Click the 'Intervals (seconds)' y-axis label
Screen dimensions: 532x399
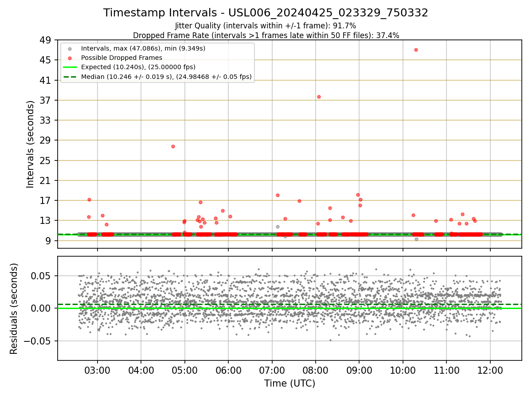point(31,144)
